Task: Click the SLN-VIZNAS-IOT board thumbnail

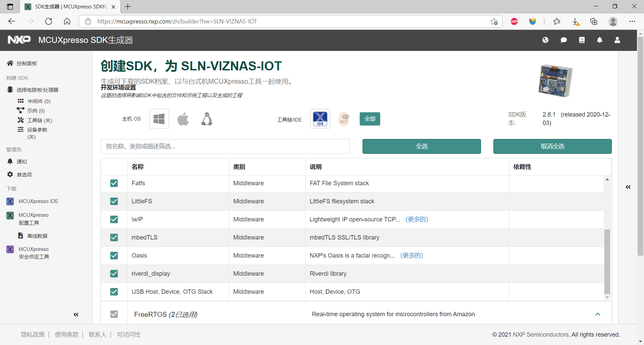Action: [x=555, y=81]
